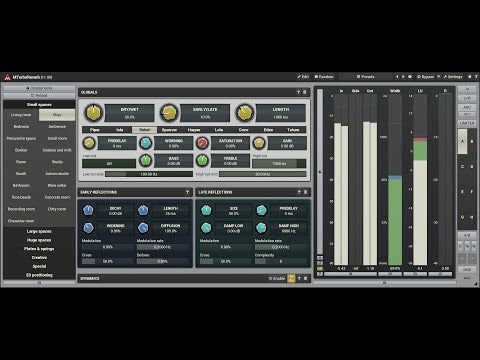Open help for Late Reflections panel
480x360 pixels.
[299, 192]
